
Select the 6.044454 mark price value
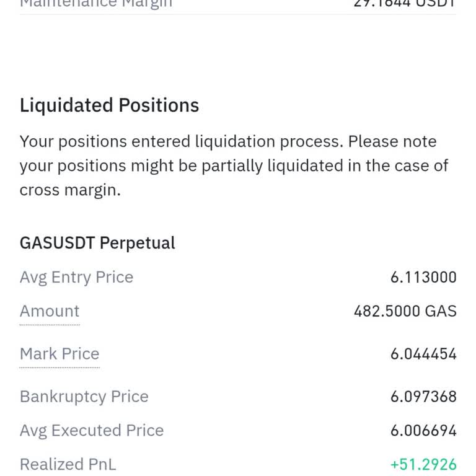423,354
